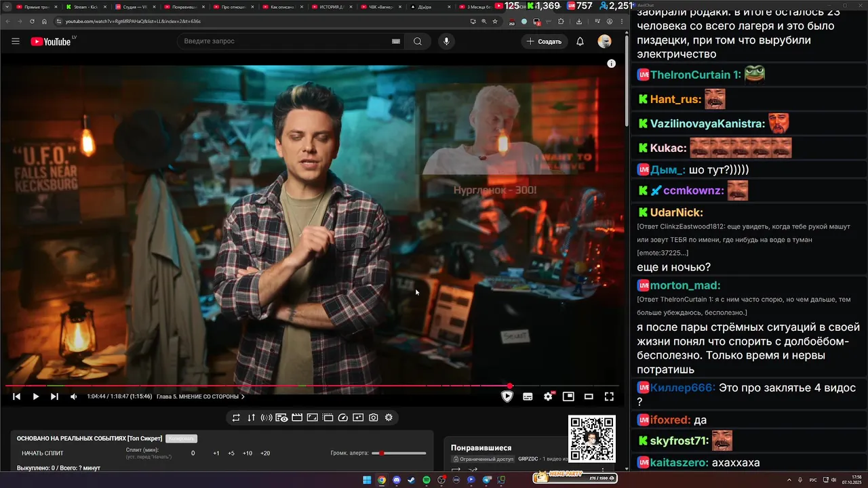Open YouTube notifications bell

coord(580,41)
